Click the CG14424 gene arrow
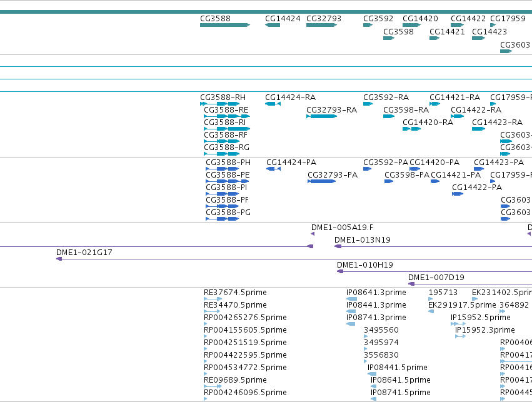This screenshot has width=532, height=402. (x=273, y=25)
